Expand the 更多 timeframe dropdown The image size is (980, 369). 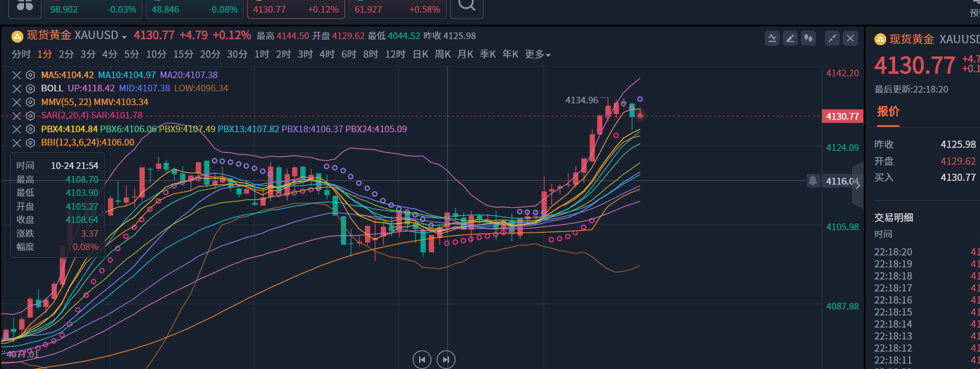click(x=537, y=55)
